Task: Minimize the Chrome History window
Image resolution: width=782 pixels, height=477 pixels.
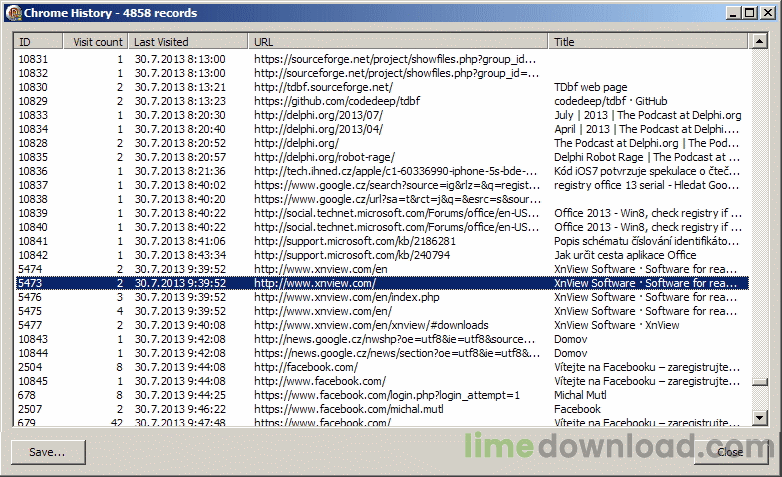Action: (x=733, y=13)
